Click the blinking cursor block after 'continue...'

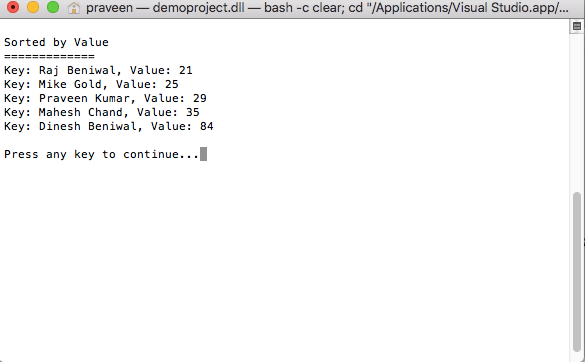click(203, 154)
